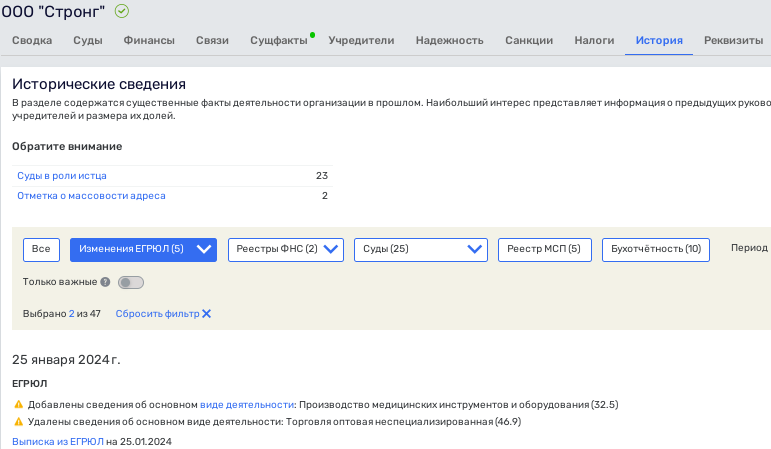This screenshot has height=449, width=771.
Task: Select the Бухотчётность (10) filter button
Action: [x=655, y=249]
